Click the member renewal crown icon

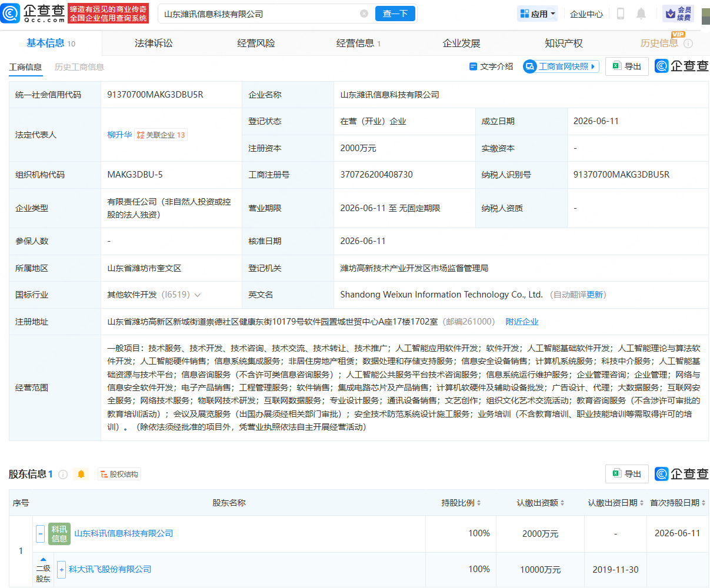click(678, 14)
